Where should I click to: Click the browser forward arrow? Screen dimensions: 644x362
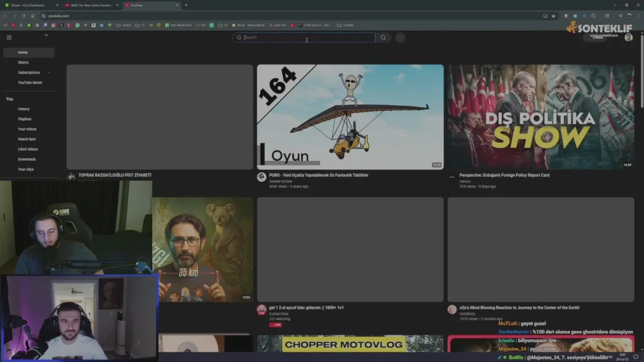point(14,16)
